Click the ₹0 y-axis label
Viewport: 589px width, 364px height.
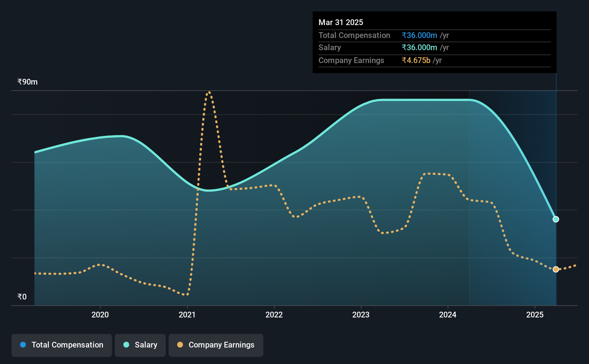22,297
